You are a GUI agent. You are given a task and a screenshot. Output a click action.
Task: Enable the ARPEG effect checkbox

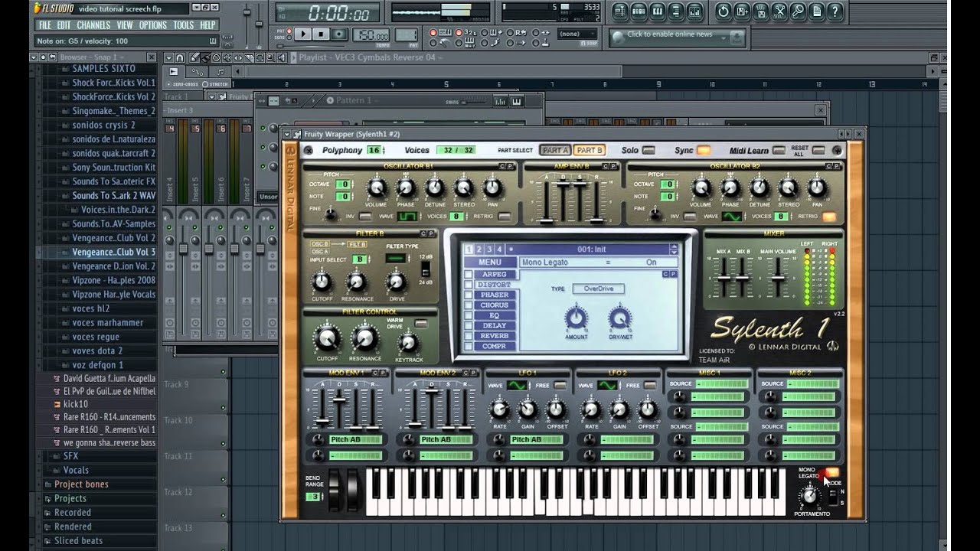click(x=468, y=275)
